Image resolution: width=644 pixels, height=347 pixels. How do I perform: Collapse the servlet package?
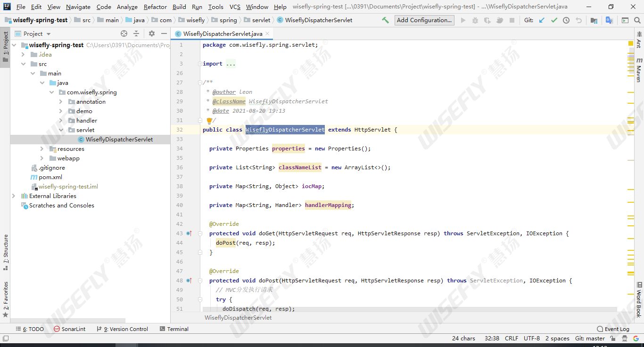click(61, 130)
